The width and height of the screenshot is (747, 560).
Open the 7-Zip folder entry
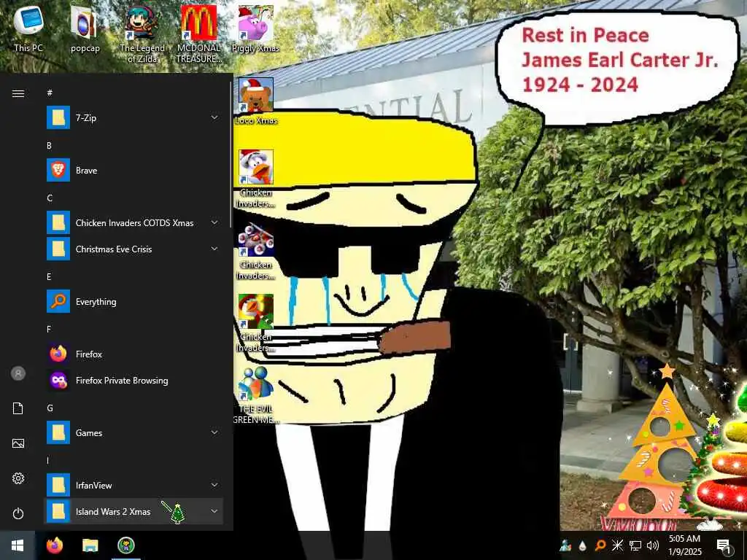point(133,117)
